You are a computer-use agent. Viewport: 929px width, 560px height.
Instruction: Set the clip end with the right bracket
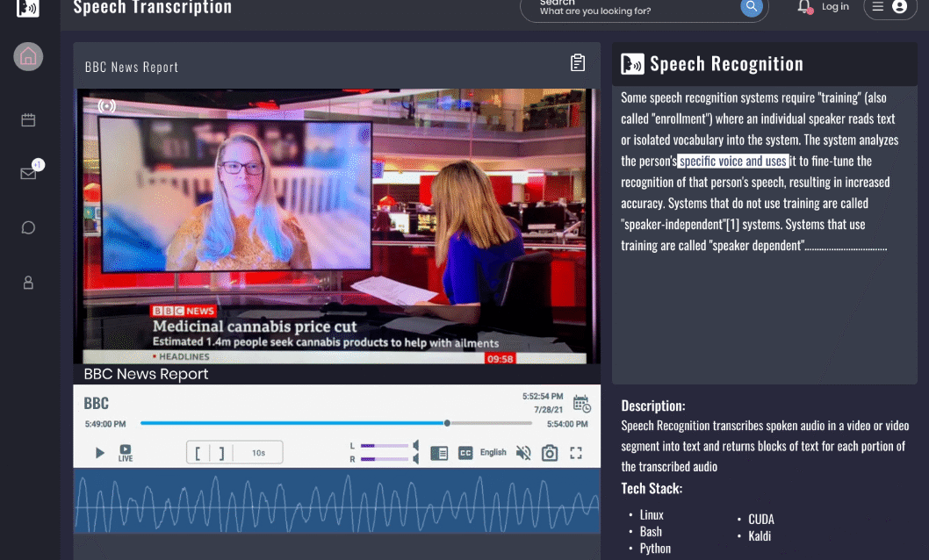[x=221, y=453]
